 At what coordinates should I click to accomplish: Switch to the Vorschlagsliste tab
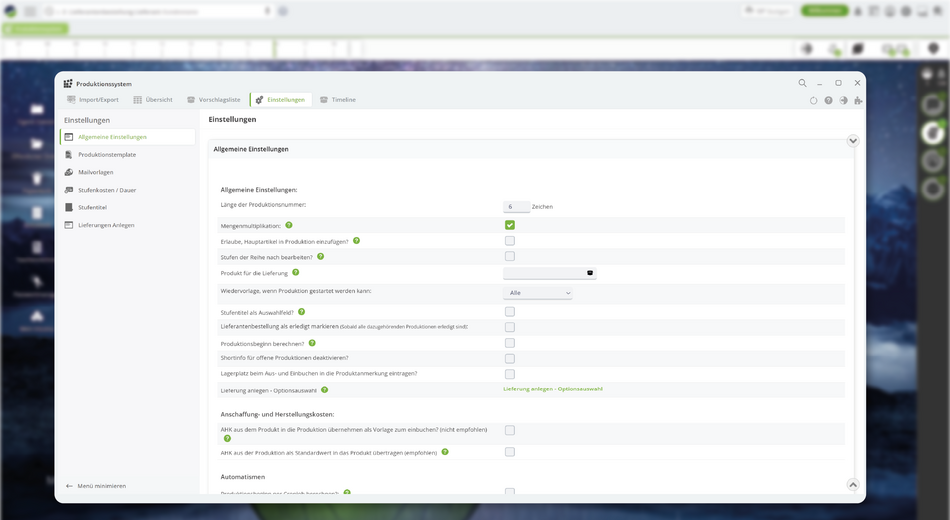point(213,100)
